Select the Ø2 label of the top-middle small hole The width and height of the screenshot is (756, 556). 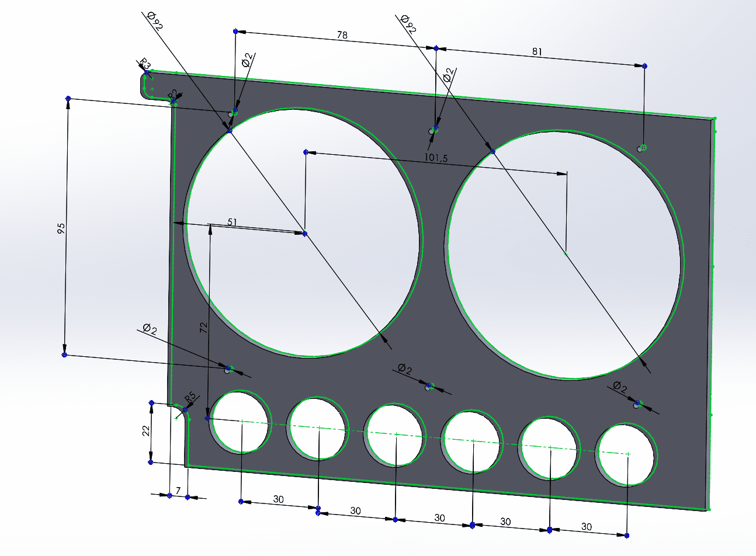[x=448, y=75]
